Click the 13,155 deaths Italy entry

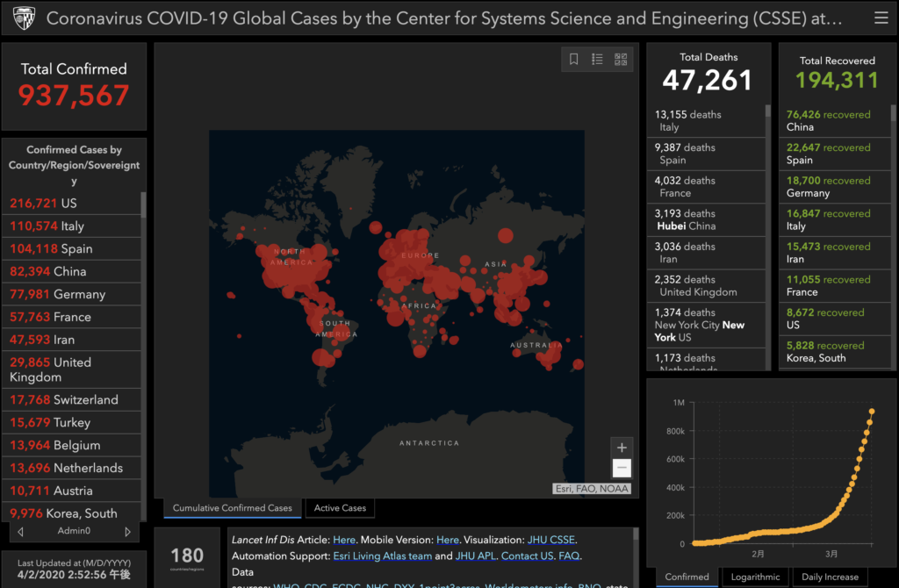click(706, 121)
